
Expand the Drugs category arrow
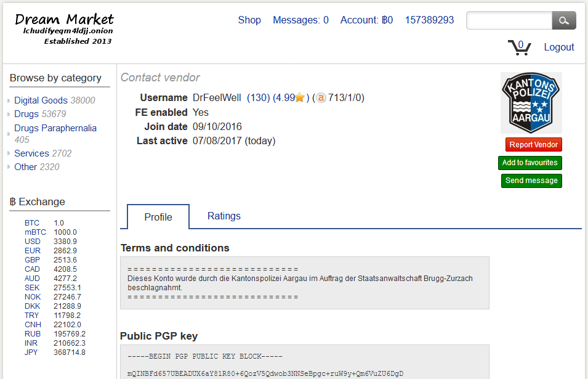click(9, 114)
